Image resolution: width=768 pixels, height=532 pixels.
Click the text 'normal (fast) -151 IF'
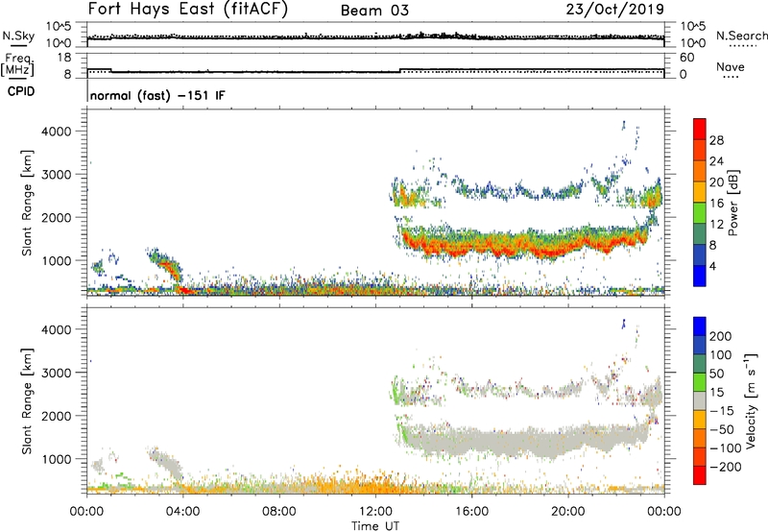coord(157,96)
